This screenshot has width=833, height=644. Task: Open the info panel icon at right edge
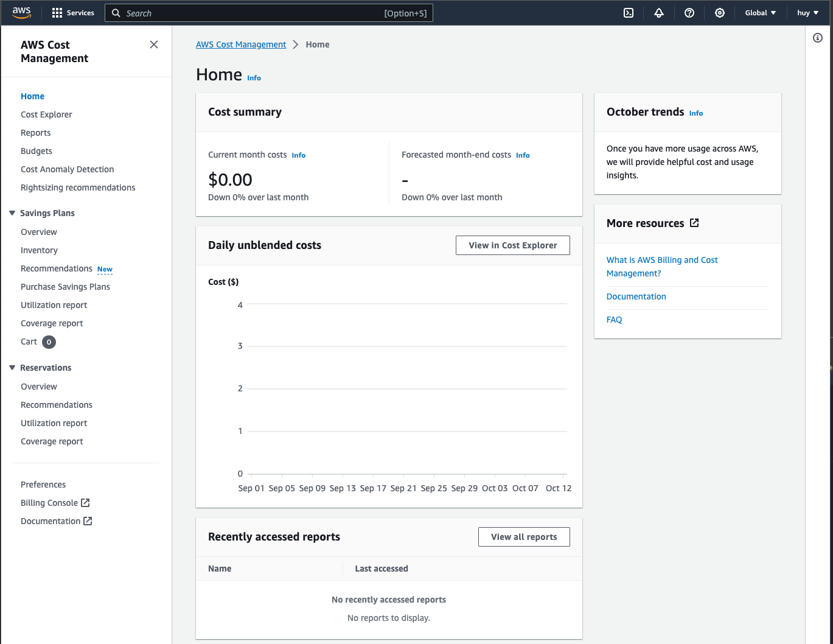818,38
